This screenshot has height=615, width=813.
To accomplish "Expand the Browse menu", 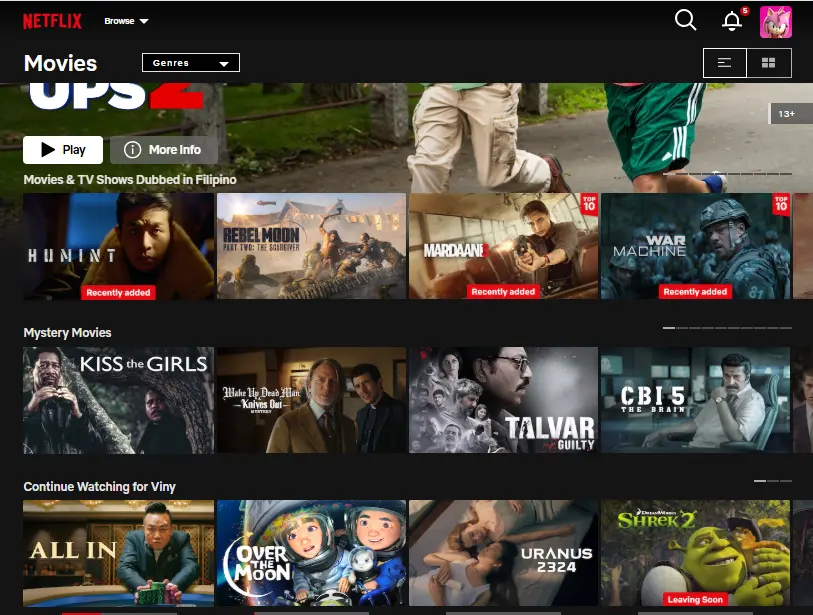I will pos(126,21).
